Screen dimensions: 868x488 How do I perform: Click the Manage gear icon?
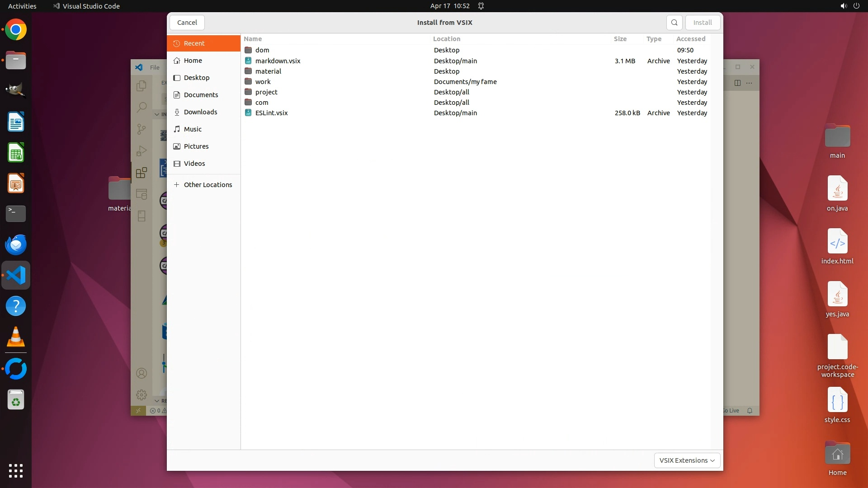[142, 395]
